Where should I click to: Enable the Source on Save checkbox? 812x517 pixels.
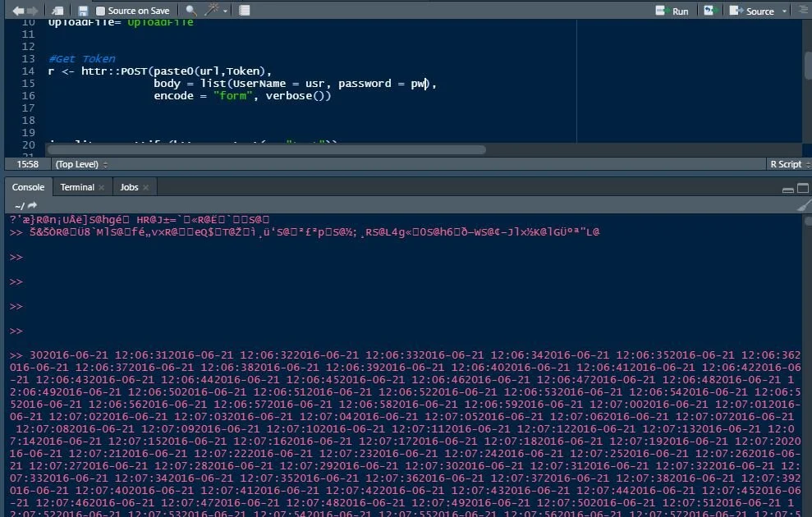[99, 10]
